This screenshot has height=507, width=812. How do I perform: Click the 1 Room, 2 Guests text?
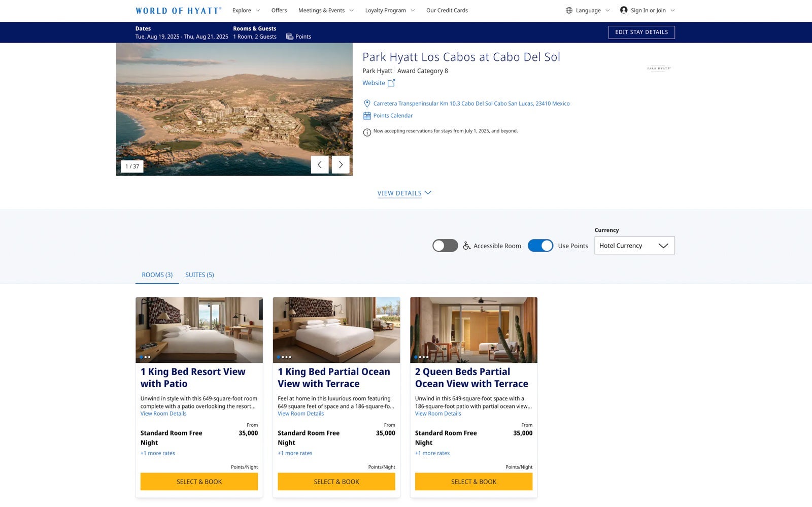(x=255, y=37)
